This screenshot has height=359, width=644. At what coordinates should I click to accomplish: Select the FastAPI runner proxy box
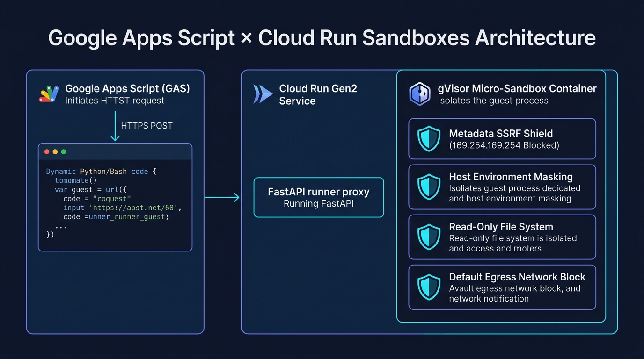[x=319, y=197]
